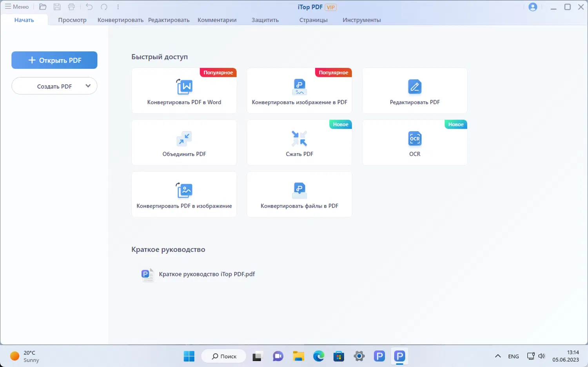Click the open folder icon in title bar
Screen dimensions: 588x367
[x=43, y=7]
